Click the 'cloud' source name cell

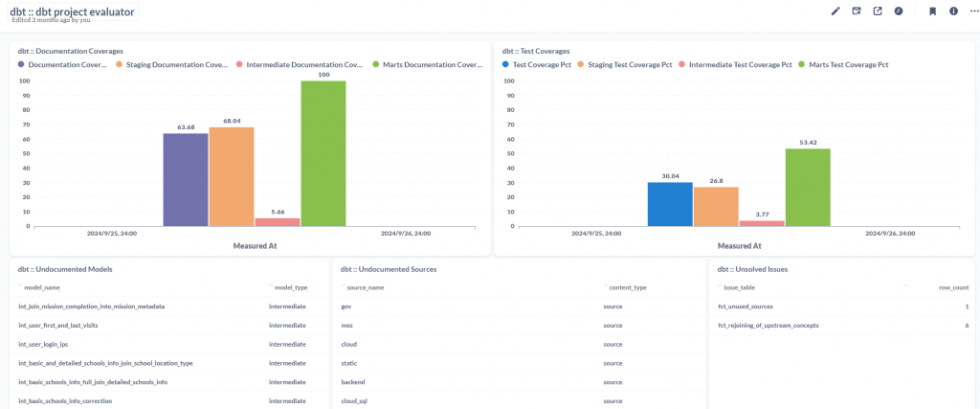coord(348,345)
